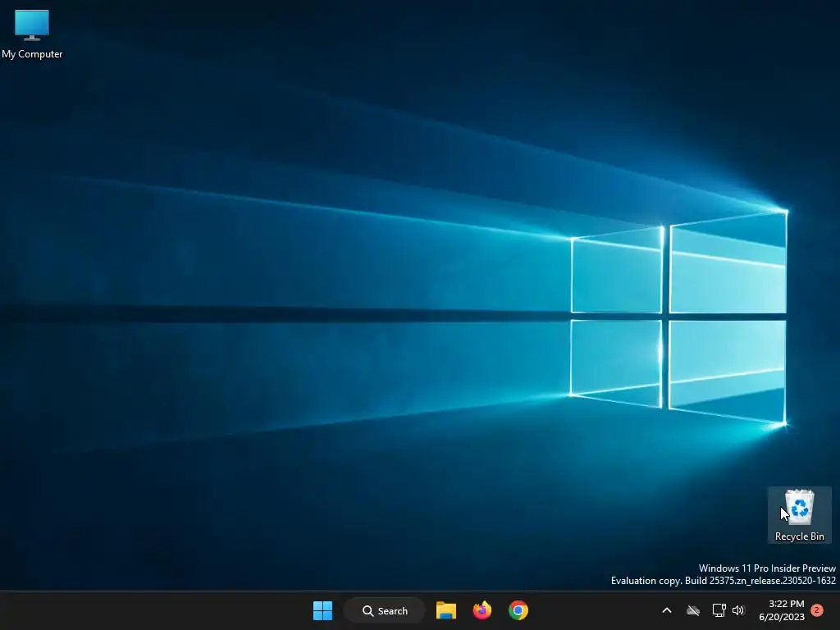The height and width of the screenshot is (630, 840).
Task: Launch Firefox from the taskbar
Action: tap(482, 610)
